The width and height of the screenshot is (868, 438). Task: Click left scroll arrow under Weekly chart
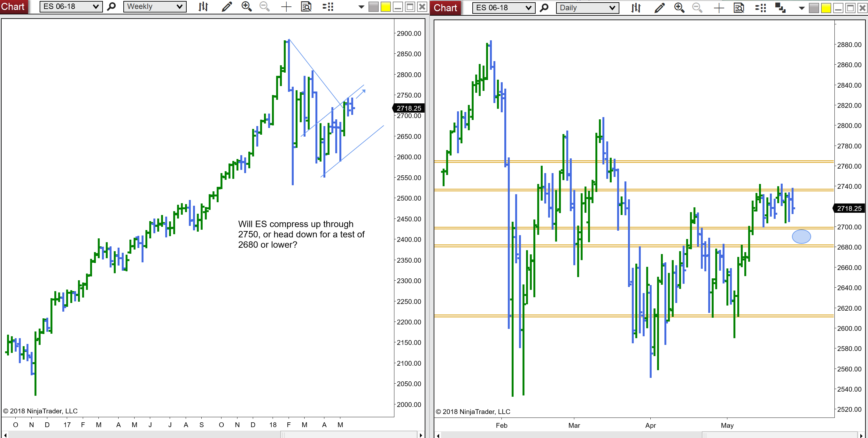[x=5, y=435]
